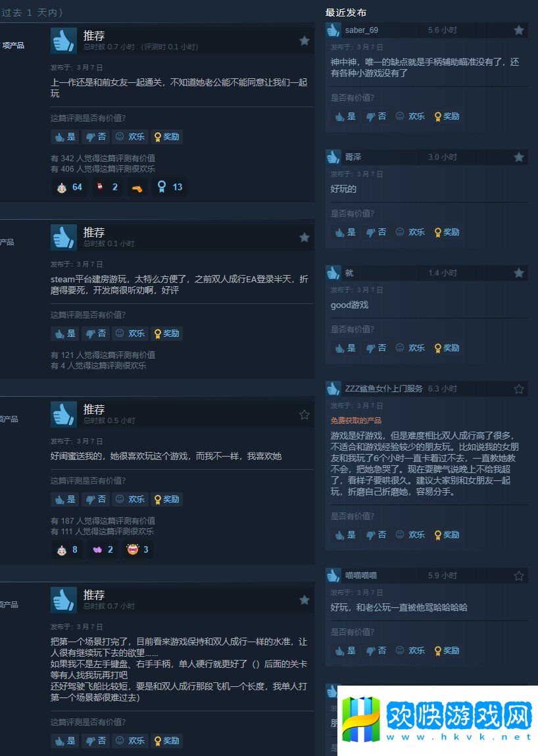This screenshot has height=756, width=538.
Task: Click 否 under the 好闺蜜送我的 review
Action: 96,499
